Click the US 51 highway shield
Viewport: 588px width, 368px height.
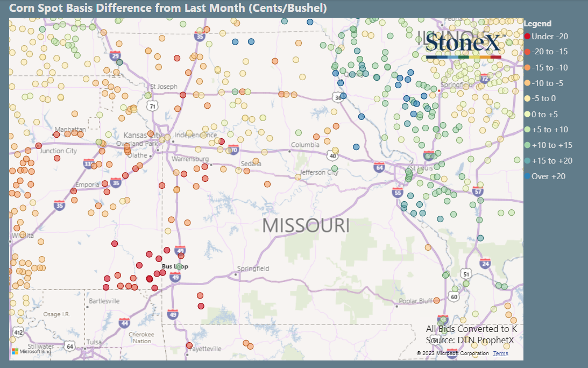pyautogui.click(x=466, y=274)
